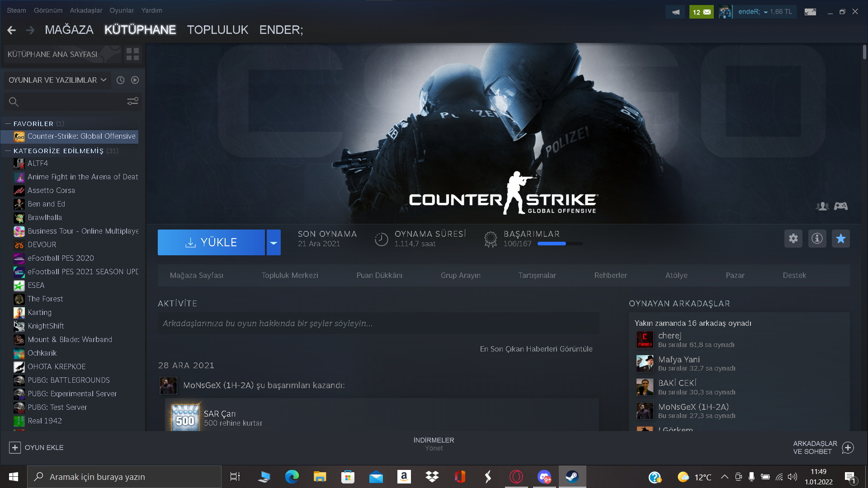Click the main page vertical scrollbar
This screenshot has width=868, height=488.
click(864, 52)
